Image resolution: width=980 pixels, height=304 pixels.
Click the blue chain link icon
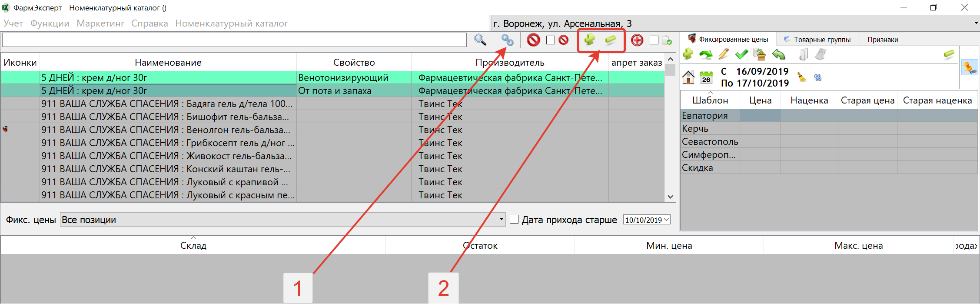(x=507, y=40)
